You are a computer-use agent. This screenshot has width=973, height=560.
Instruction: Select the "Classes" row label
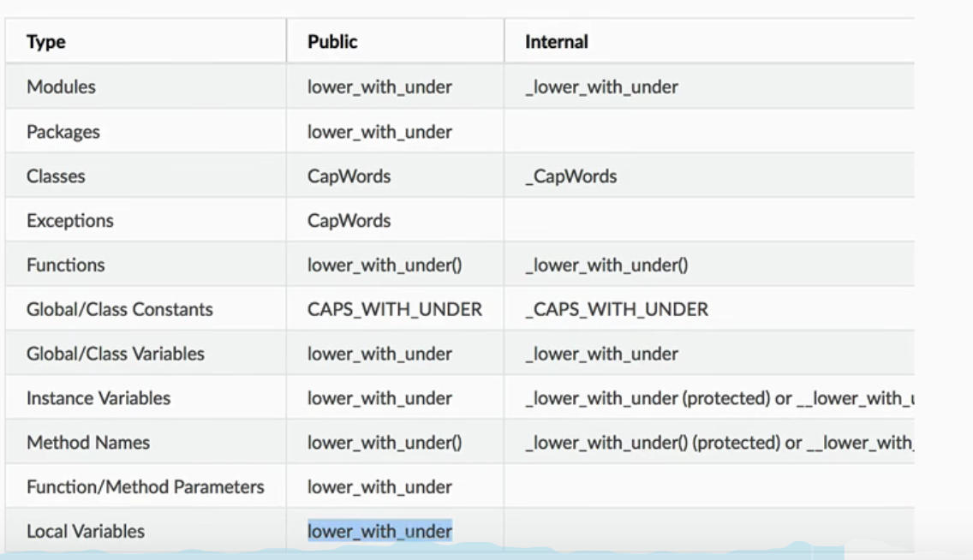click(56, 176)
